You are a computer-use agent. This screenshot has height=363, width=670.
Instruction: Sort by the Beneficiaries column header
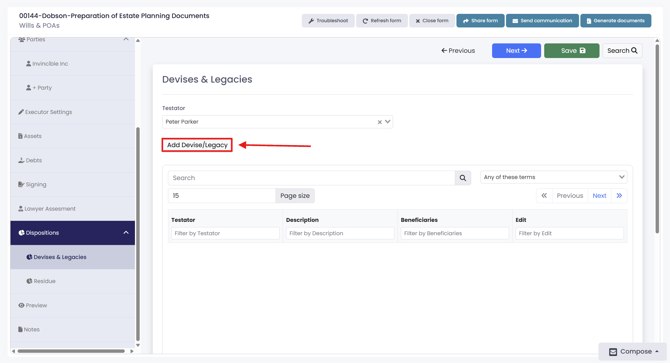pyautogui.click(x=419, y=220)
